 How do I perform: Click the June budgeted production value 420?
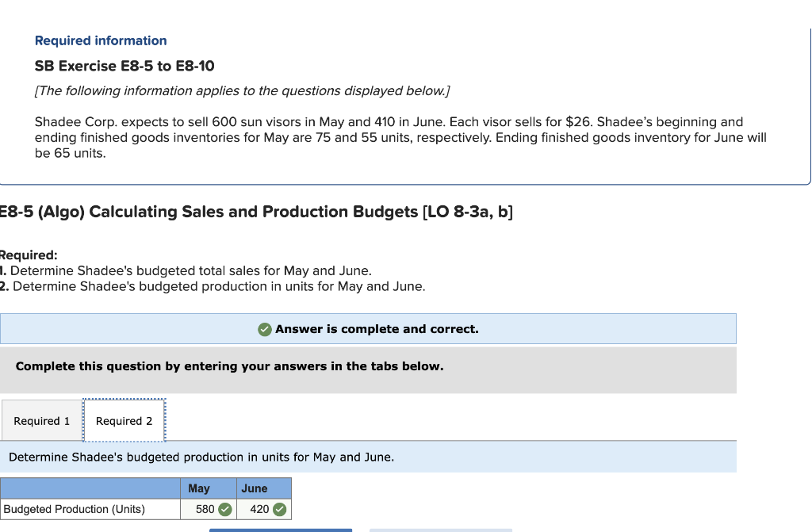[259, 509]
